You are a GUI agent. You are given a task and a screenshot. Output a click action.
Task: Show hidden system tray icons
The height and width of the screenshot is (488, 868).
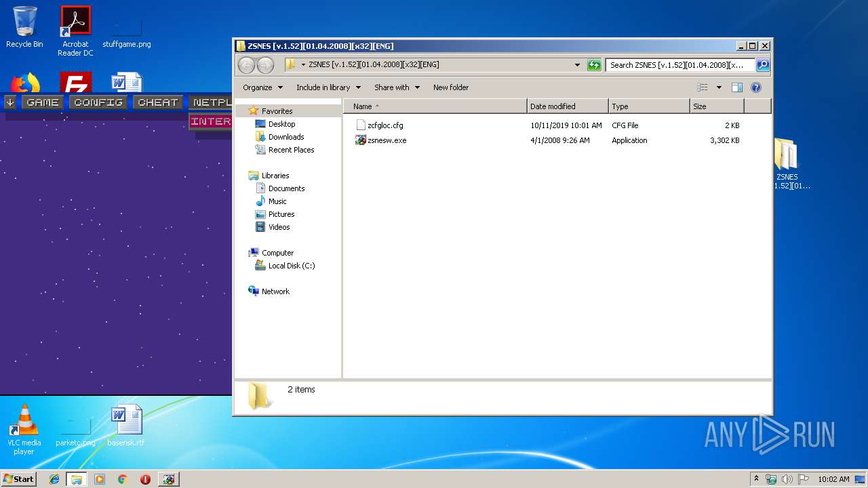(x=756, y=479)
